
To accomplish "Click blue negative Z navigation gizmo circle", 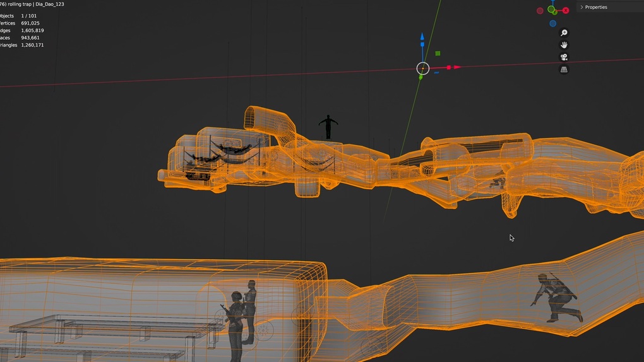I will pyautogui.click(x=552, y=23).
